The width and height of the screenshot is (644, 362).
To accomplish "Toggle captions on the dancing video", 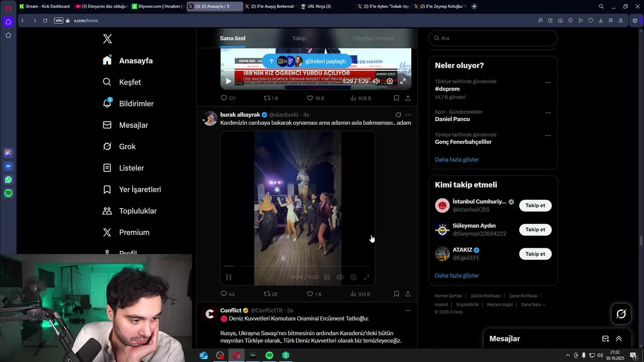I will click(327, 277).
